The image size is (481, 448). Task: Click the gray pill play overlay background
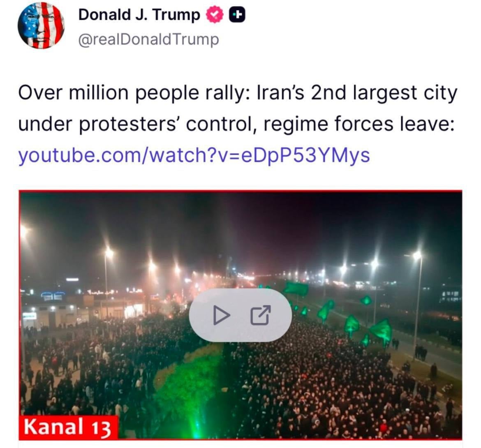(x=240, y=315)
